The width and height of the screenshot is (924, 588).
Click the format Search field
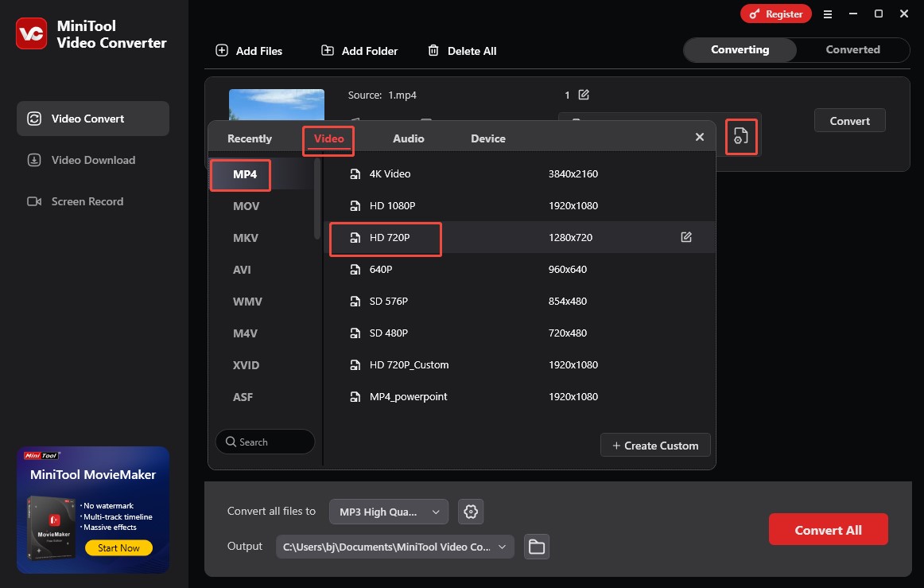(265, 442)
